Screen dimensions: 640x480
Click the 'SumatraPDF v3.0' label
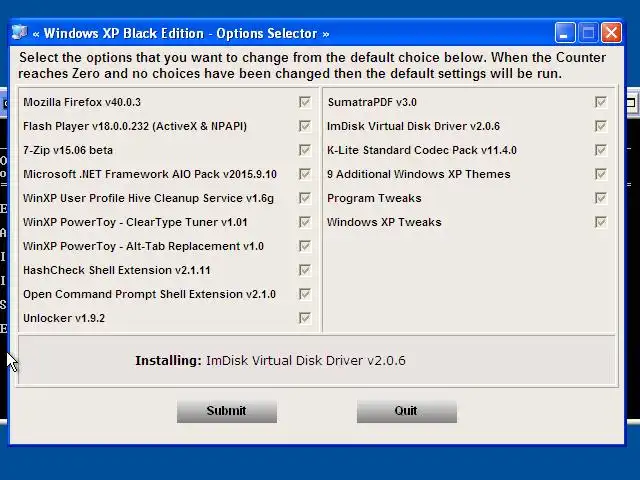click(372, 102)
